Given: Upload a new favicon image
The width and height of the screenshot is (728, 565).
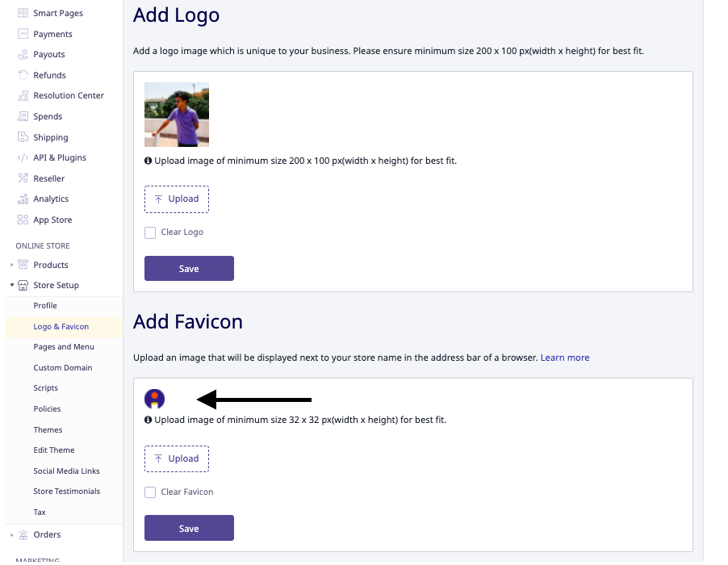Looking at the screenshot, I should 177,458.
